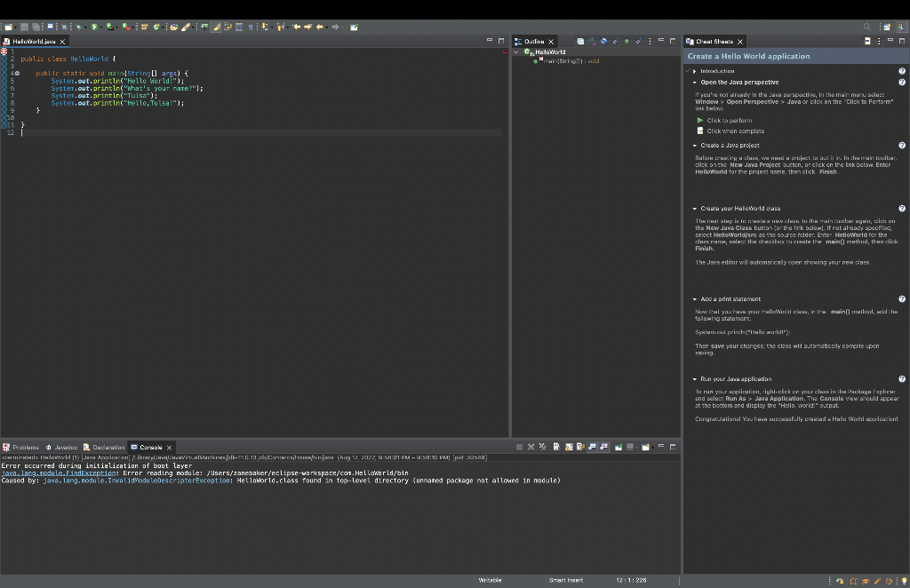Expand the Introduction section in cheat sheet
910x588 pixels.
(695, 71)
